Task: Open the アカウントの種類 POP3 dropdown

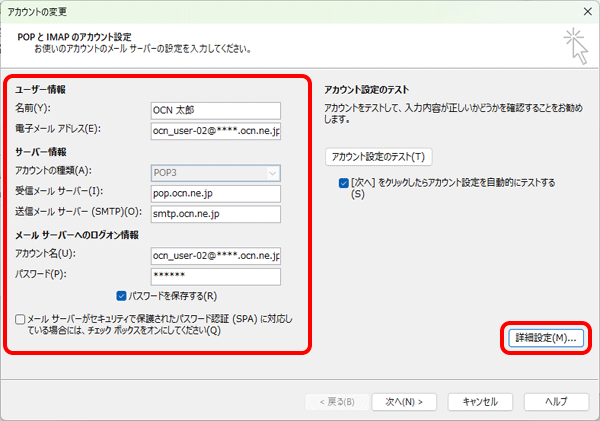Action: pos(215,171)
